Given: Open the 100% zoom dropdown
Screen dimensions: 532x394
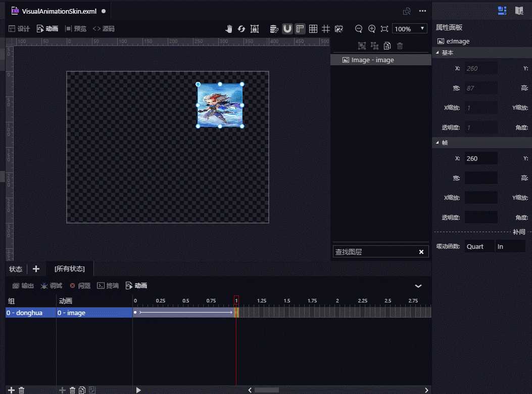Looking at the screenshot, I should click(x=410, y=29).
